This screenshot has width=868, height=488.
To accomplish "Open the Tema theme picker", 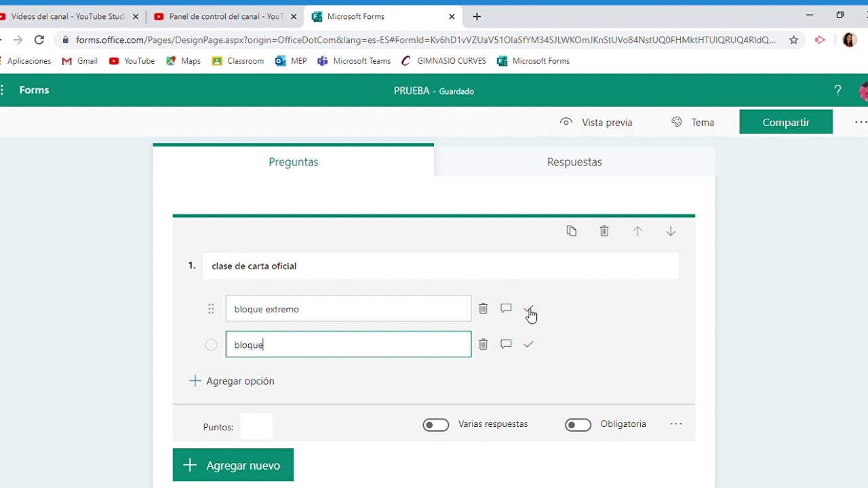I will click(692, 122).
